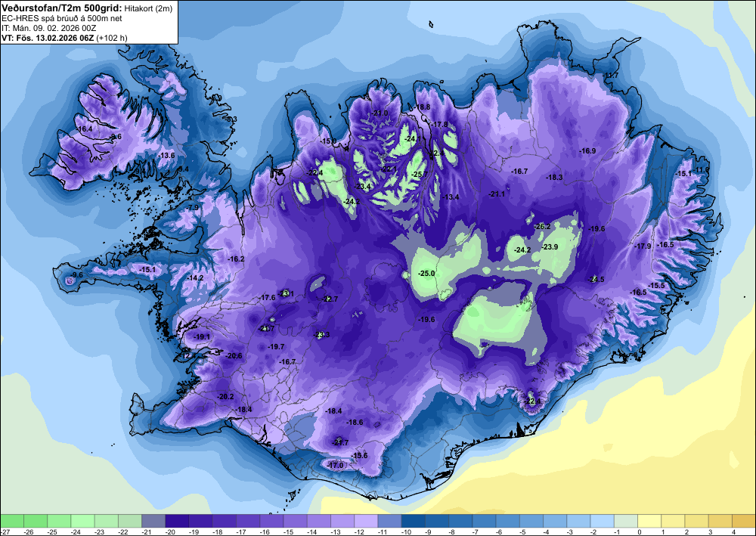Image resolution: width=756 pixels, height=536 pixels.
Task: Click the initial time 'IT: Mán. 09. 02. 2026 00Z'
Action: coord(49,29)
